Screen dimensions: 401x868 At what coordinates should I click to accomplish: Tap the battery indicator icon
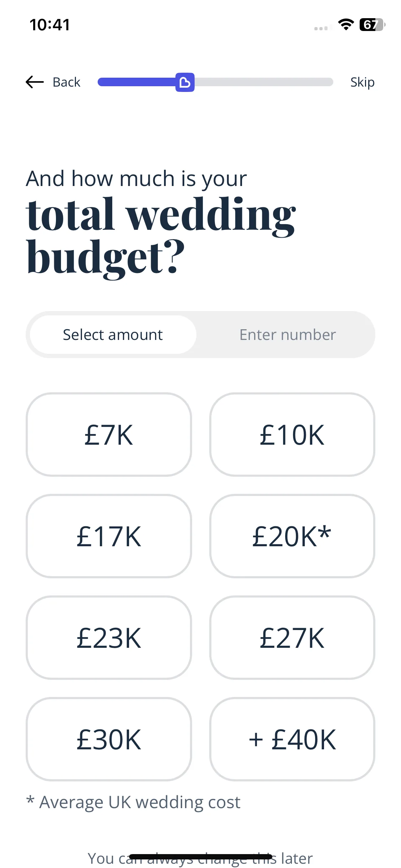(372, 25)
